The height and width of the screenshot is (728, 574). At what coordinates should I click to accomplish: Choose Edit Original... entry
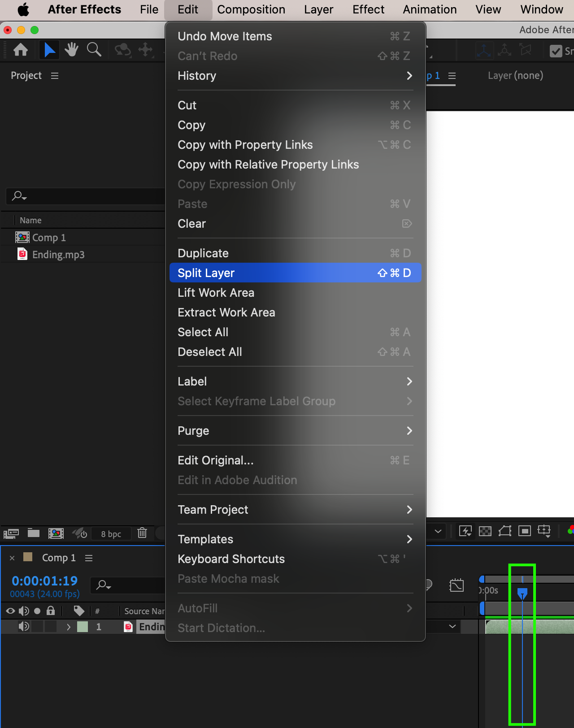pyautogui.click(x=295, y=460)
